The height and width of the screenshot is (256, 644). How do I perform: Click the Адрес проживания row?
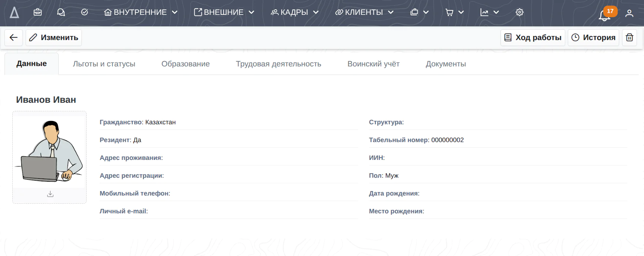click(x=229, y=158)
